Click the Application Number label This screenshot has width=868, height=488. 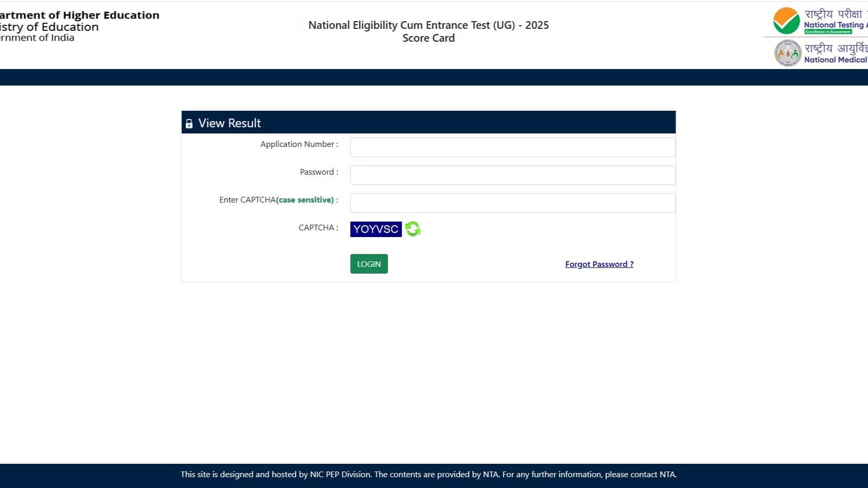[298, 144]
